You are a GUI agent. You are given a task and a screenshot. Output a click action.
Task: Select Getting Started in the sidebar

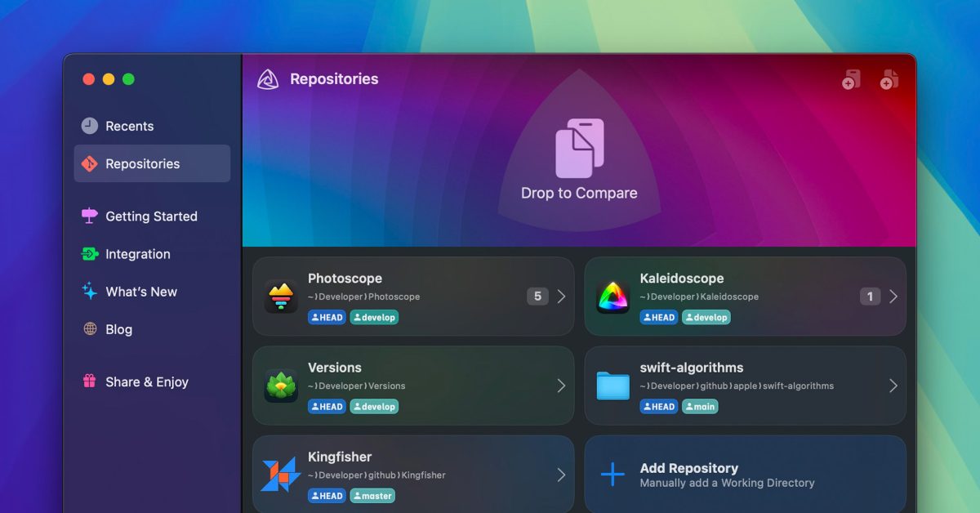(151, 216)
